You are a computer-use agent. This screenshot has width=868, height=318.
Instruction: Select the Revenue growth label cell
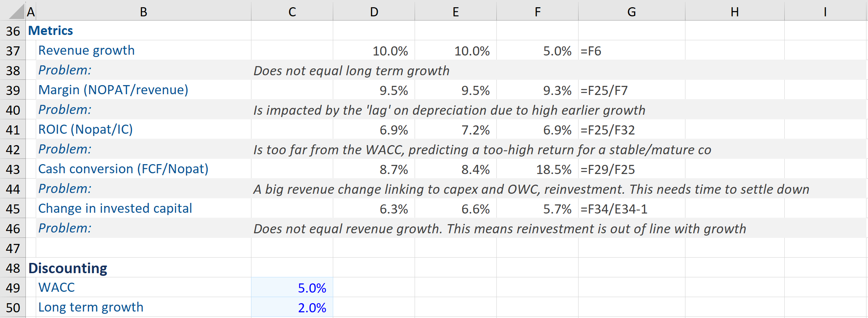[x=87, y=51]
